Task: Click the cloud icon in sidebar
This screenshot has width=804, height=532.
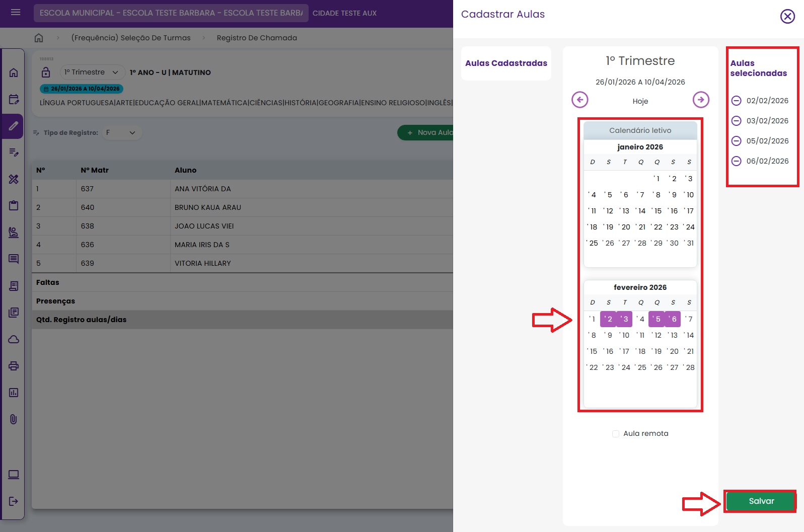Action: 14,339
